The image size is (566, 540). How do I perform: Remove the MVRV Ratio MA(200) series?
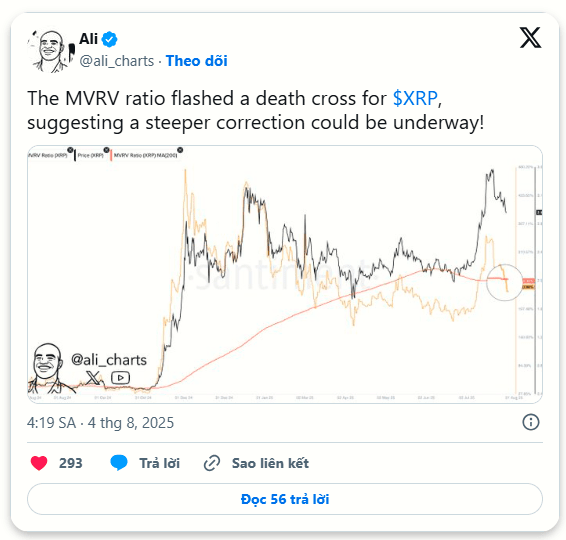pos(180,150)
